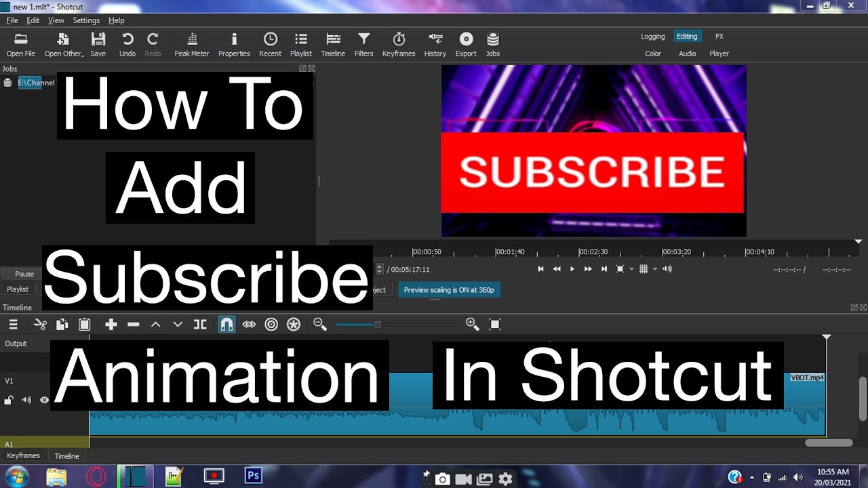
Task: Show the Recent files panel
Action: coord(271,45)
